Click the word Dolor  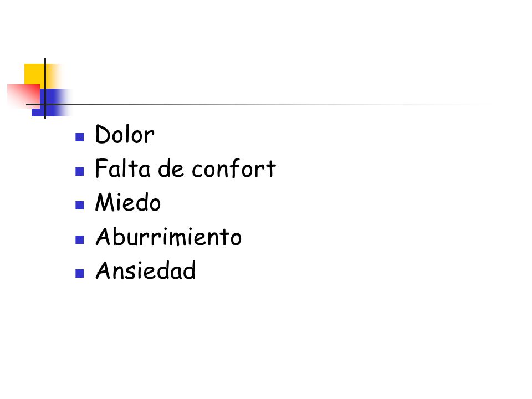coord(125,134)
